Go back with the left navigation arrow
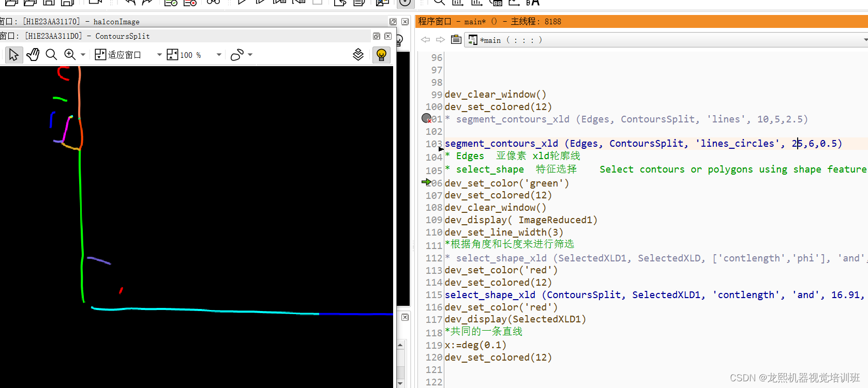The image size is (868, 388). (x=425, y=40)
